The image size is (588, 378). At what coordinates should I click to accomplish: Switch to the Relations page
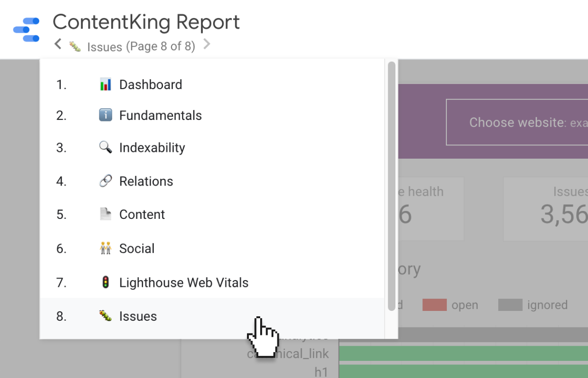[x=212, y=181]
